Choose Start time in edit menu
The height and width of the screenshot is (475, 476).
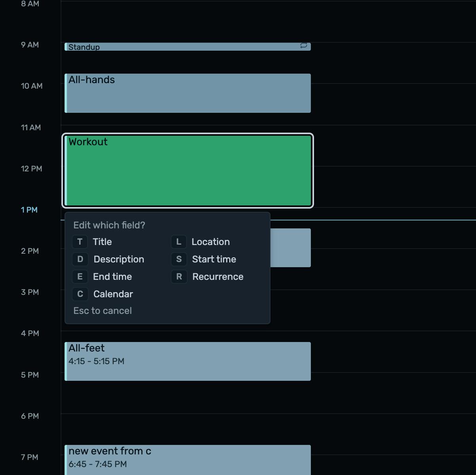click(214, 259)
